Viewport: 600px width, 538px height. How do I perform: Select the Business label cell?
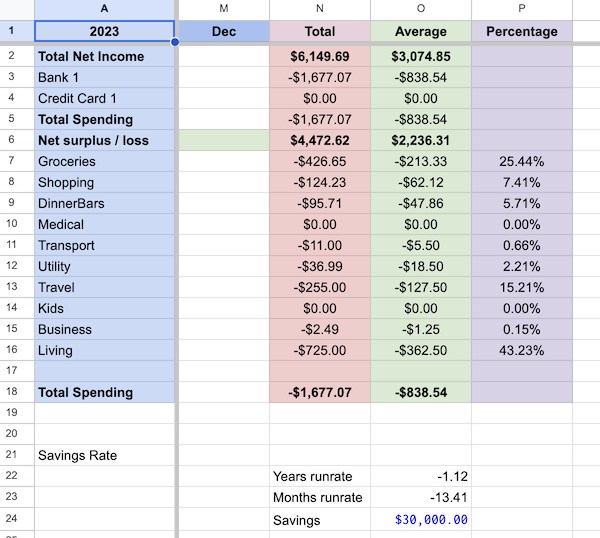tap(104, 329)
